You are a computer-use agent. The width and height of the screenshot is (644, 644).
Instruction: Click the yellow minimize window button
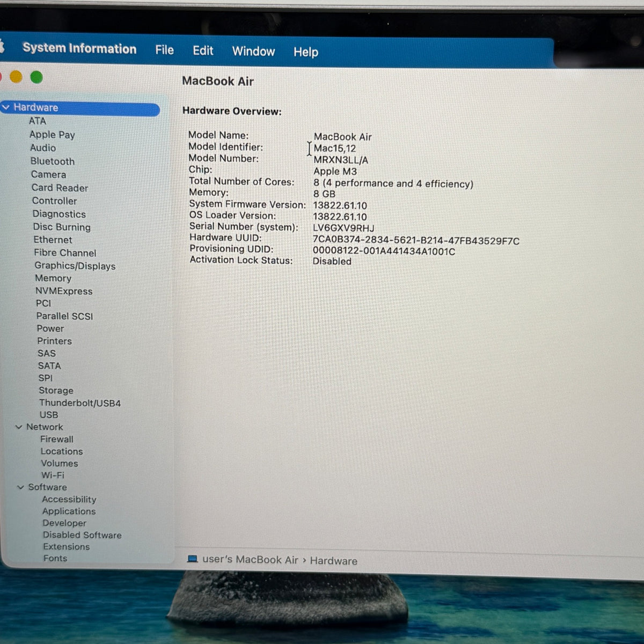pos(16,77)
